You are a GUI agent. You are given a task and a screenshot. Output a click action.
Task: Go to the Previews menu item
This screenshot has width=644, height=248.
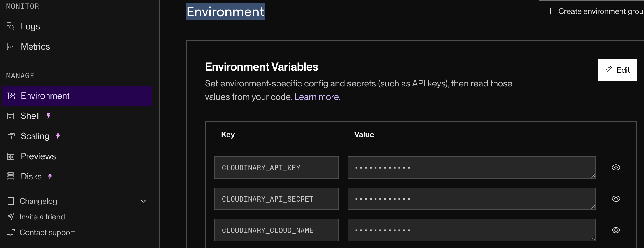[x=38, y=156]
